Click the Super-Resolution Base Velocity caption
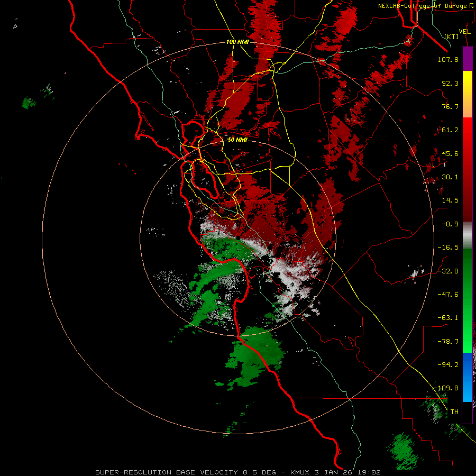Image resolution: width=476 pixels, height=476 pixels. pos(237,472)
